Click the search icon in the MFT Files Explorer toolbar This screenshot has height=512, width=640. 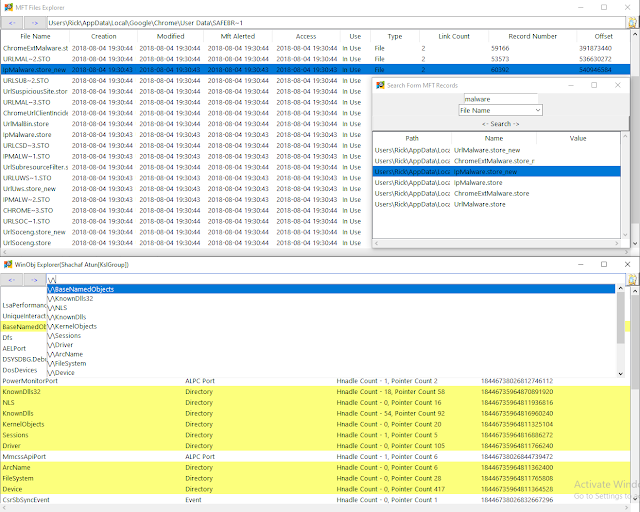[632, 23]
